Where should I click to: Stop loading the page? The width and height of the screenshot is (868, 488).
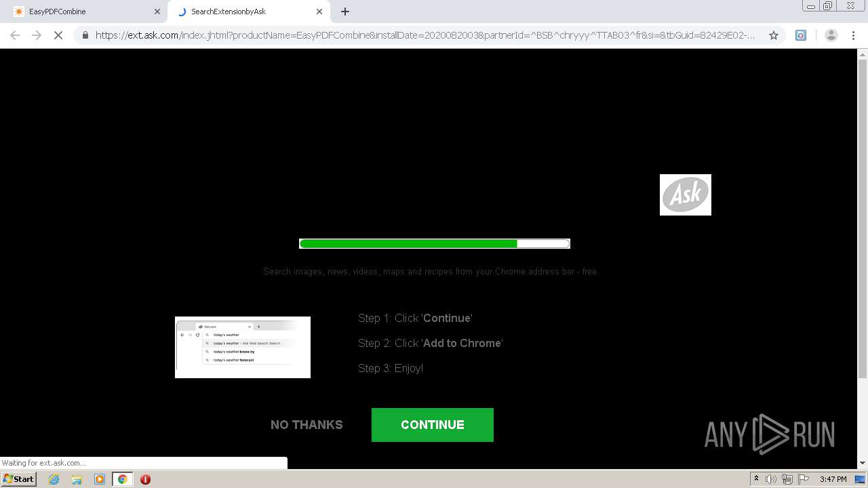click(x=58, y=35)
